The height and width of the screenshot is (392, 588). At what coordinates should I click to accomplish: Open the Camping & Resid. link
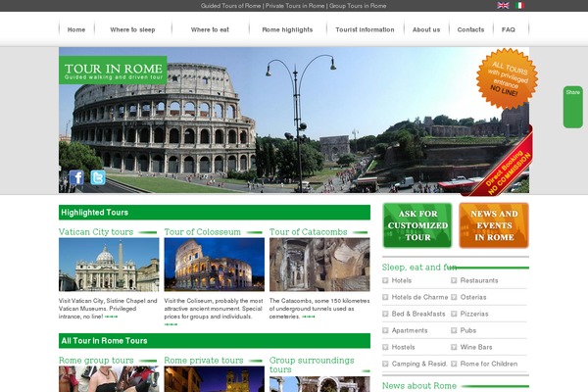tap(419, 364)
